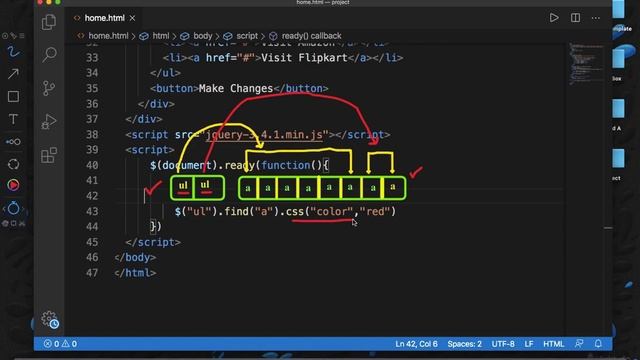This screenshot has width=640, height=360.
Task: Click body in the breadcrumb
Action: tap(202, 36)
